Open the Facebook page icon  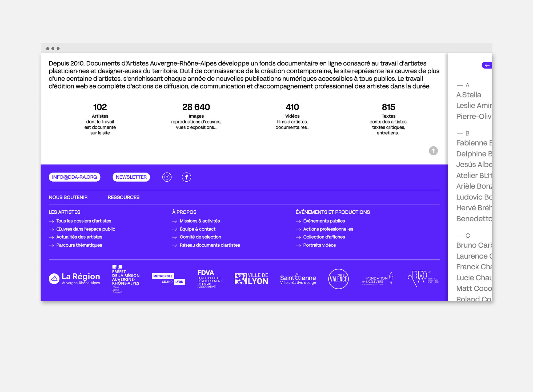pyautogui.click(x=187, y=177)
